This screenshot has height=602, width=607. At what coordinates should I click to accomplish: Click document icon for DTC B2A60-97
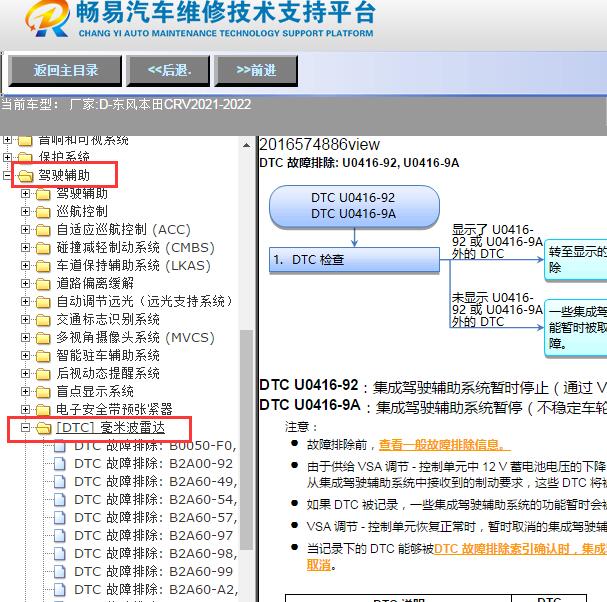point(60,536)
